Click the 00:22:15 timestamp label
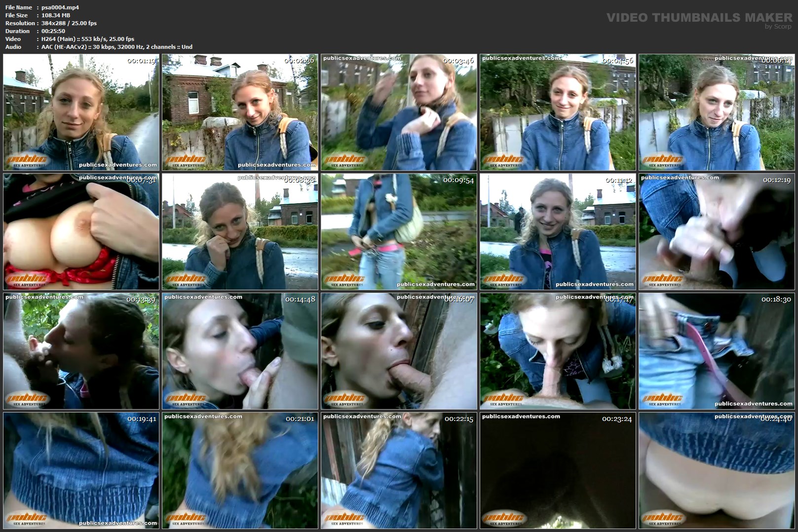 (458, 419)
